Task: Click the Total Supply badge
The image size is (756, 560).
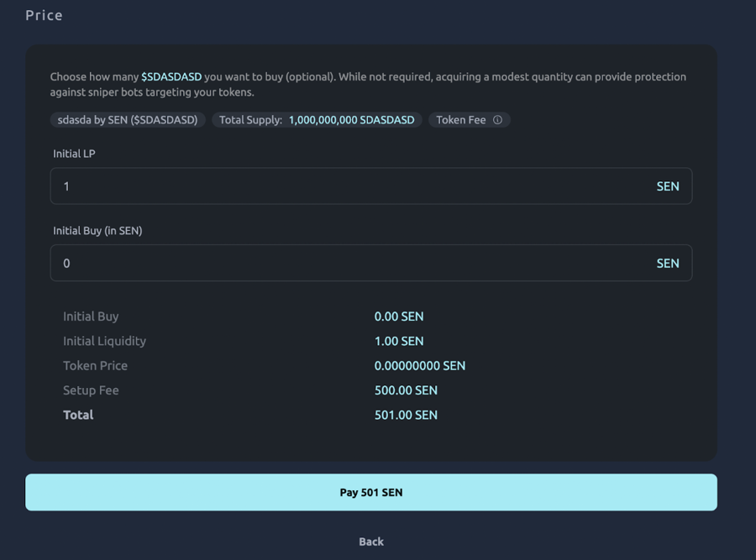Action: (316, 119)
